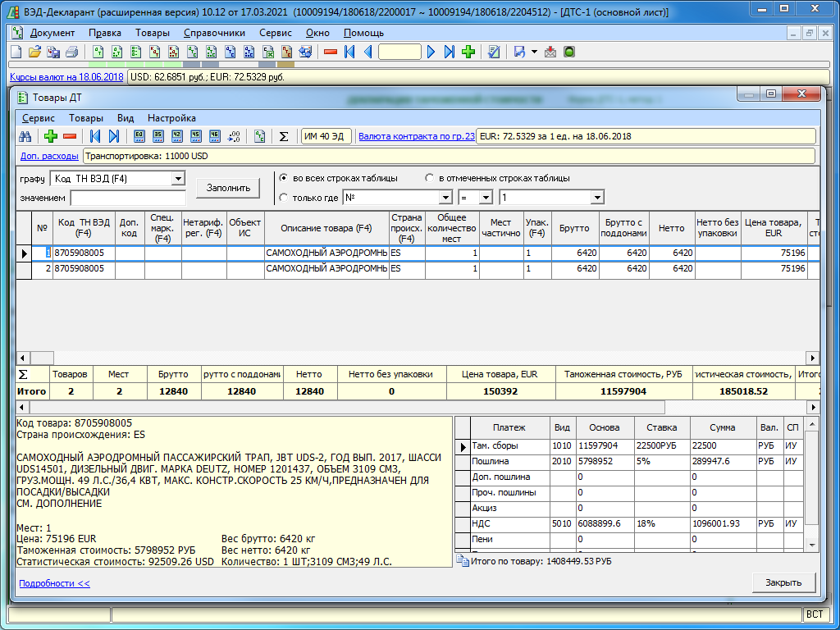Open the 'Код ТН ВЭД (F4)' графу dropdown
Image resolution: width=840 pixels, height=630 pixels.
(x=178, y=178)
